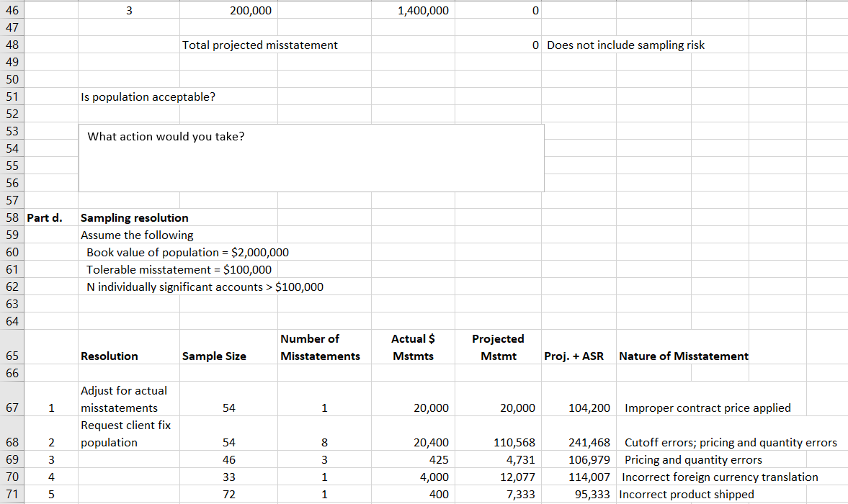This screenshot has width=848, height=504.
Task: Select row header 58
Action: [12, 217]
